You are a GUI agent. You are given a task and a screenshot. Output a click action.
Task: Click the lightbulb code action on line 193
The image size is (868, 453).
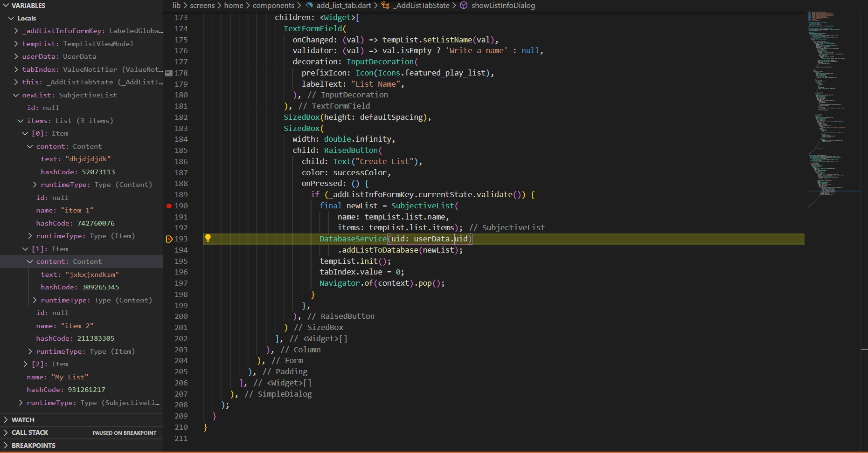coord(208,238)
